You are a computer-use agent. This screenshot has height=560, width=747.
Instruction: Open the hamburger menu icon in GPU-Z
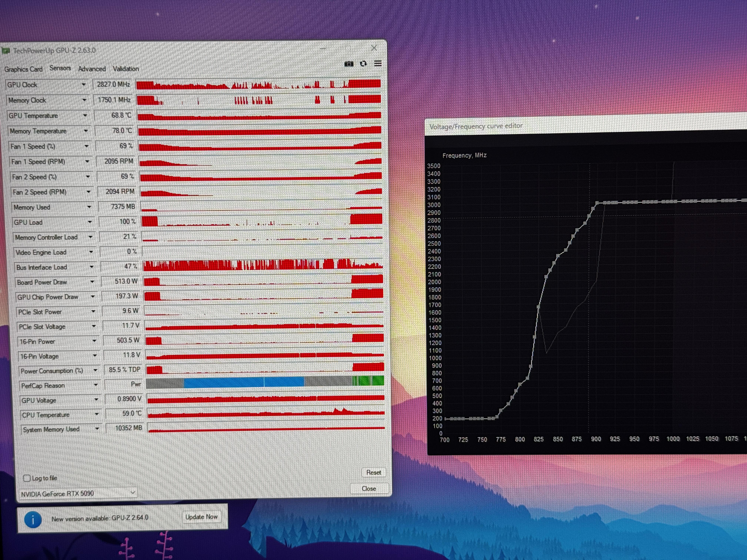coord(378,64)
